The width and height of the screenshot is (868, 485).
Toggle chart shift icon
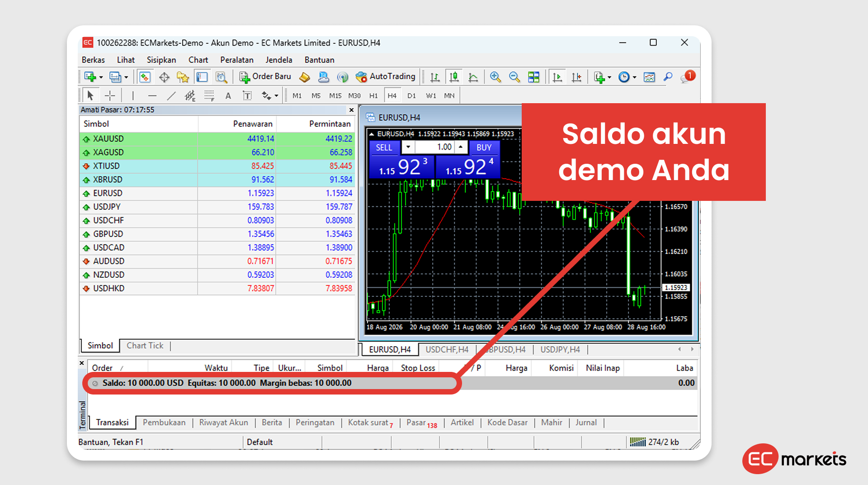[576, 77]
